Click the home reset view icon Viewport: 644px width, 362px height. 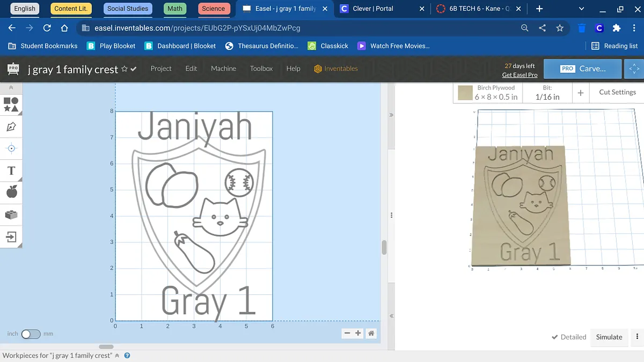click(371, 334)
